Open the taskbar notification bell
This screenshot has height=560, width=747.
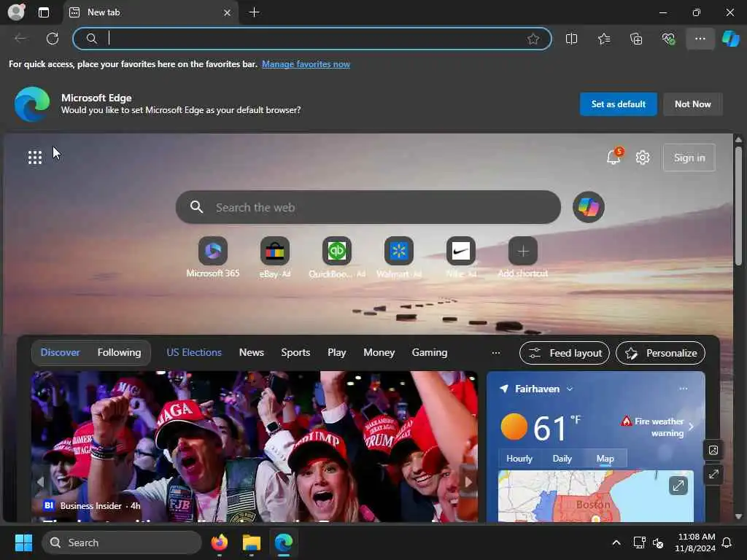tap(727, 542)
